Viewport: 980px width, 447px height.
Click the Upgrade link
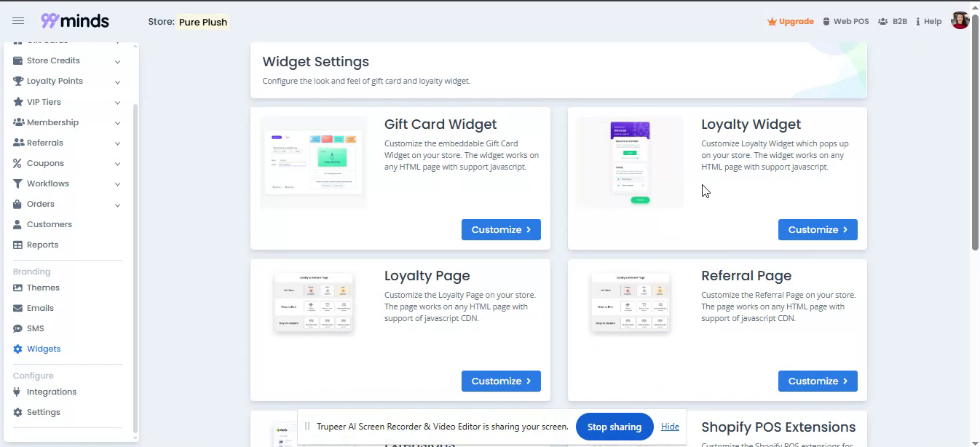(791, 22)
